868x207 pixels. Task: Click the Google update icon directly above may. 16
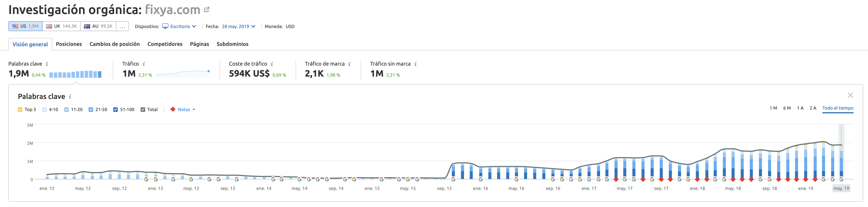(516, 180)
